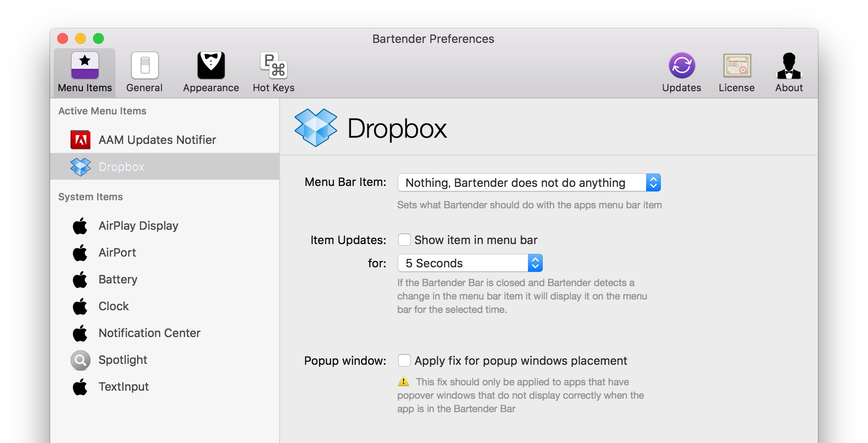
Task: Click the large Dropbox logo in header
Action: pos(315,128)
